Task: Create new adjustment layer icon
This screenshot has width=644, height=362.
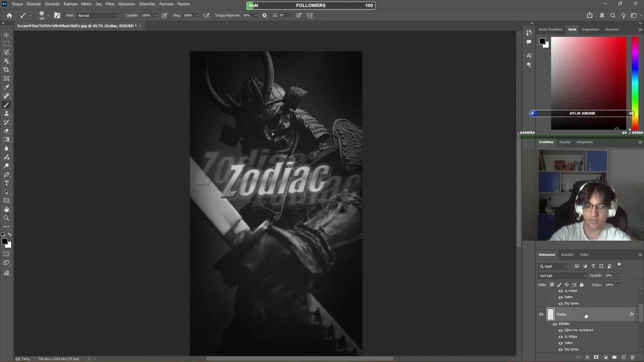Action: [x=605, y=357]
